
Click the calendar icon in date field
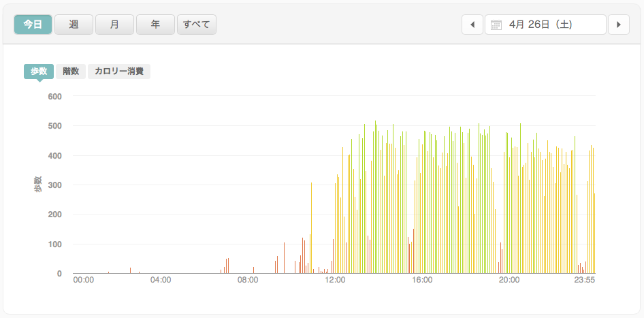(496, 25)
